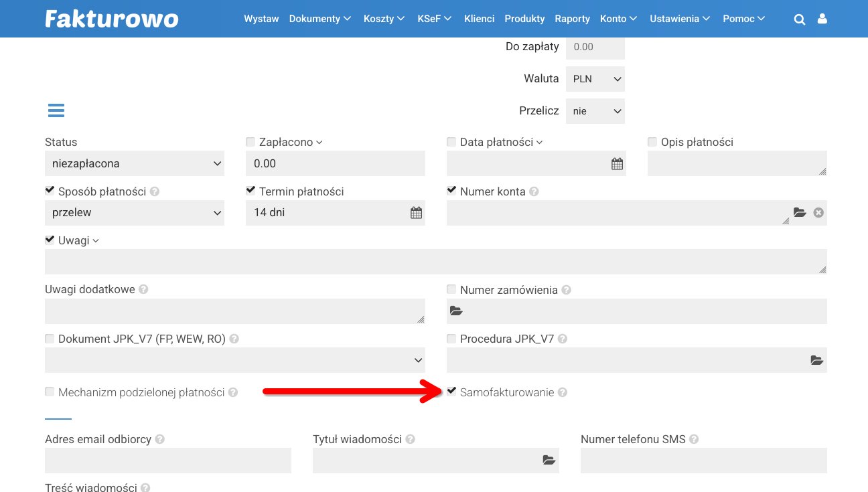This screenshot has width=868, height=492.
Task: Open calendar picker for Termin płatności
Action: coord(416,214)
